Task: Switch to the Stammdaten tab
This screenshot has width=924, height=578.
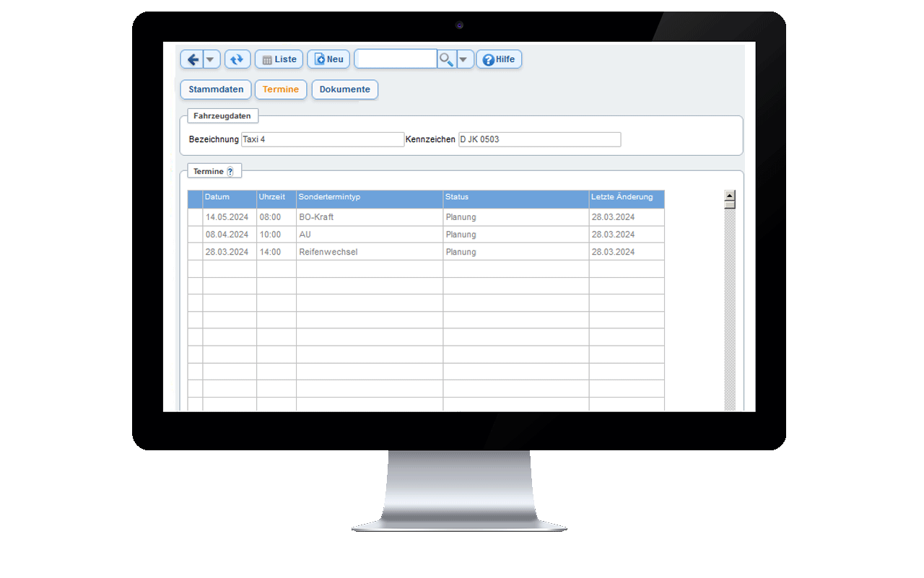Action: (216, 89)
